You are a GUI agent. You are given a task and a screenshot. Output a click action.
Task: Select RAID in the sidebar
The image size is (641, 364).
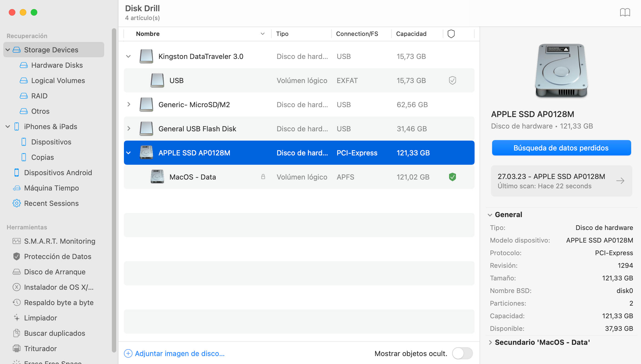(x=39, y=96)
